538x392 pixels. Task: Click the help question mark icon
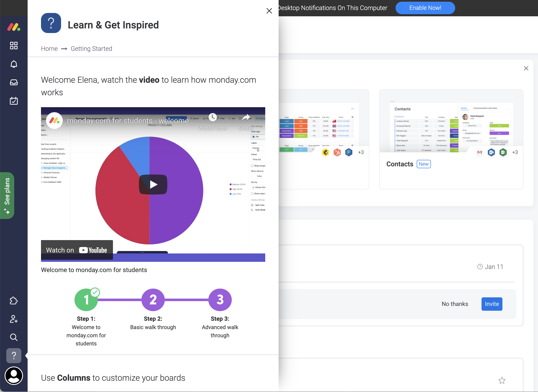pyautogui.click(x=13, y=355)
